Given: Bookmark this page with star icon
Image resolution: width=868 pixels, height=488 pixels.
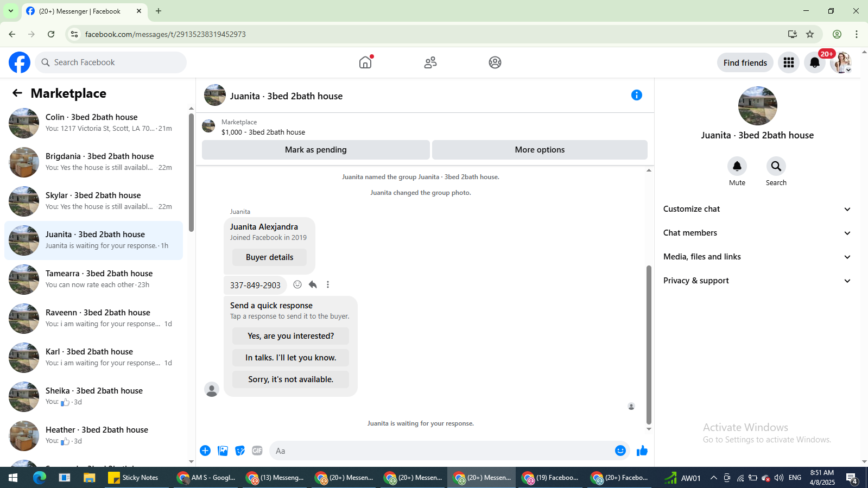Looking at the screenshot, I should point(810,34).
